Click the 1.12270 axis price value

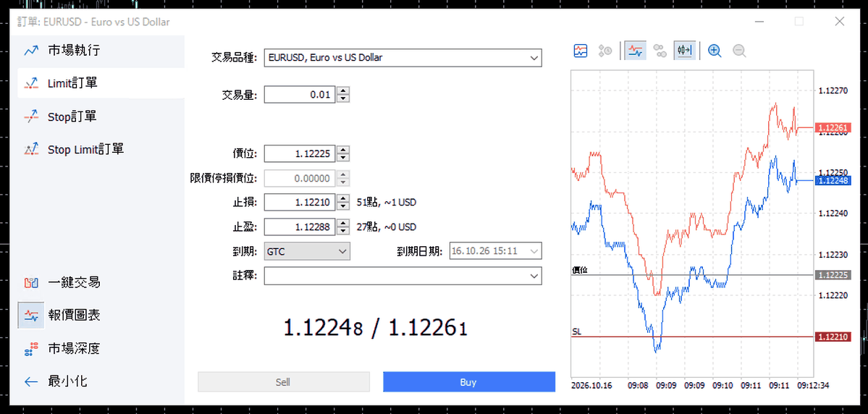(833, 90)
